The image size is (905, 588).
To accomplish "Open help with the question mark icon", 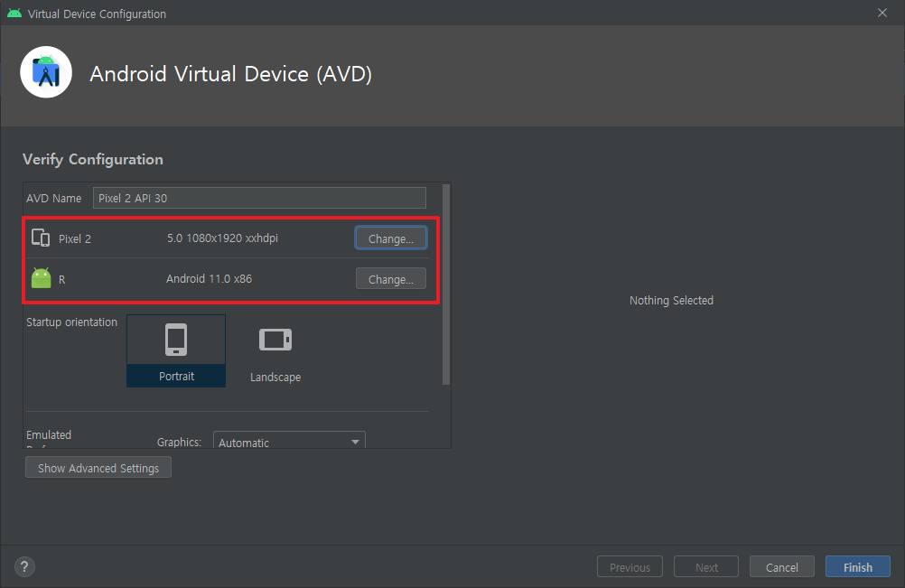I will (x=24, y=566).
